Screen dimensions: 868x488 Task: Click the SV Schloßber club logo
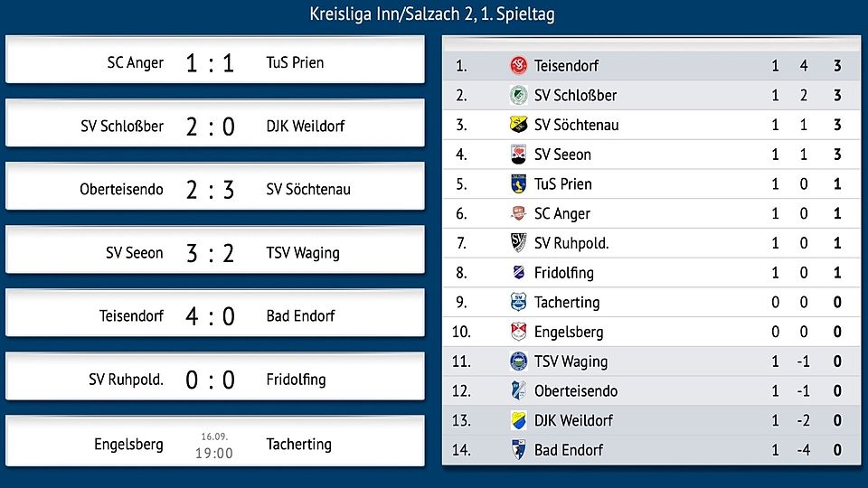tap(518, 95)
